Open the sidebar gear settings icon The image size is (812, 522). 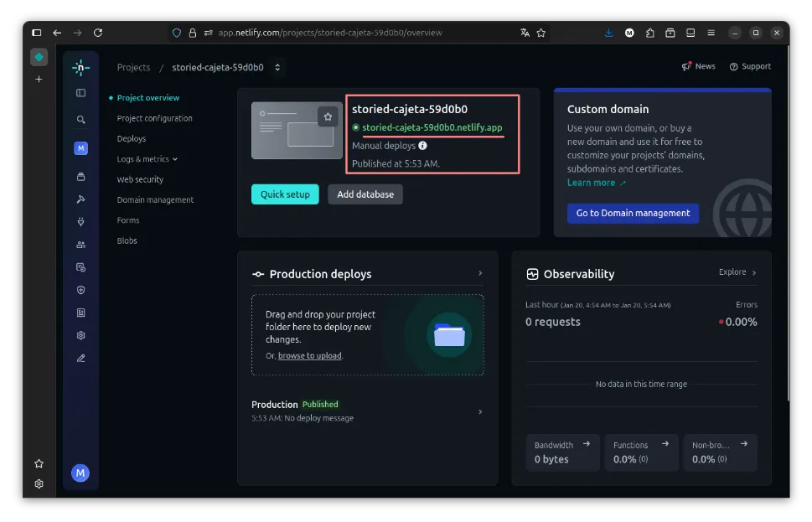80,335
